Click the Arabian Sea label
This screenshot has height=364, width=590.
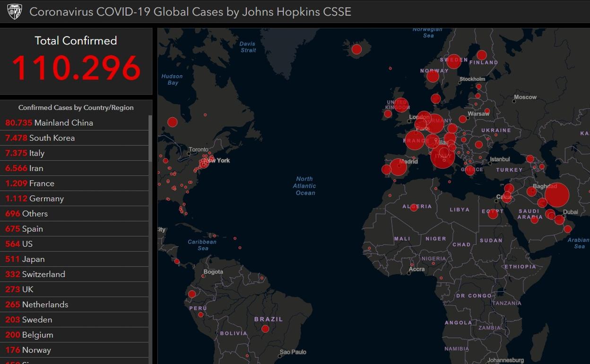pyautogui.click(x=578, y=243)
